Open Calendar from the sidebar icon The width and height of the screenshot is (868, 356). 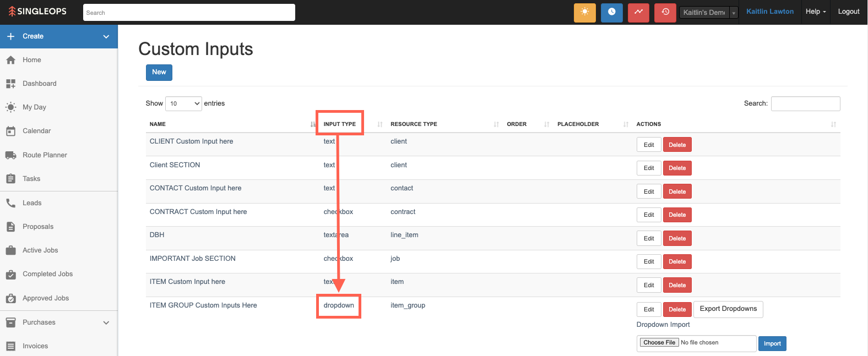coord(10,131)
